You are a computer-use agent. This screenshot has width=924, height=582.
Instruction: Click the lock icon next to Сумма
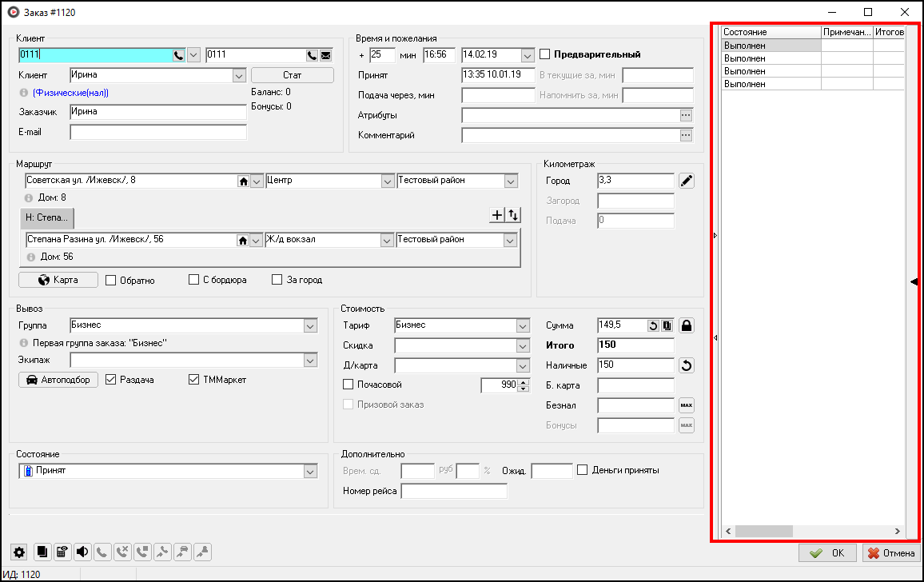pos(686,325)
